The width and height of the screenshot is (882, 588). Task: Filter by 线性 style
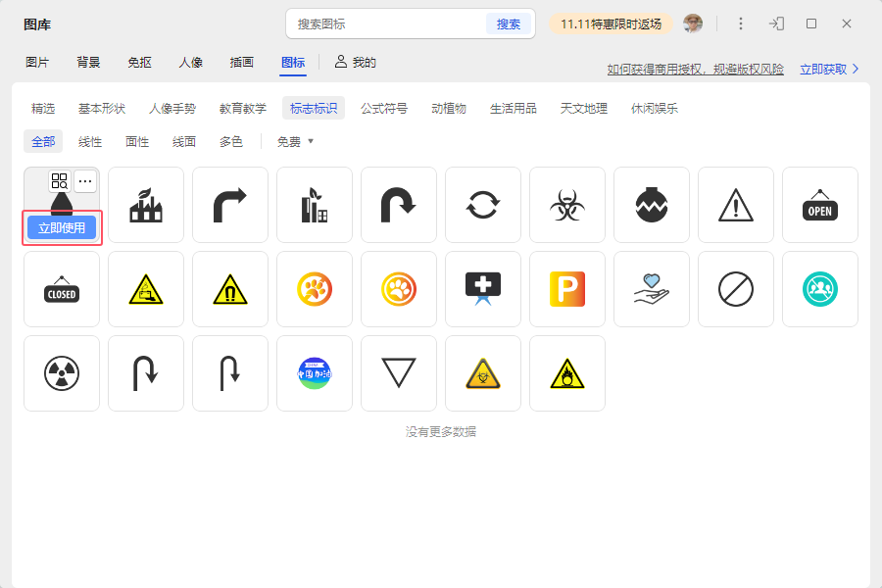tap(90, 142)
